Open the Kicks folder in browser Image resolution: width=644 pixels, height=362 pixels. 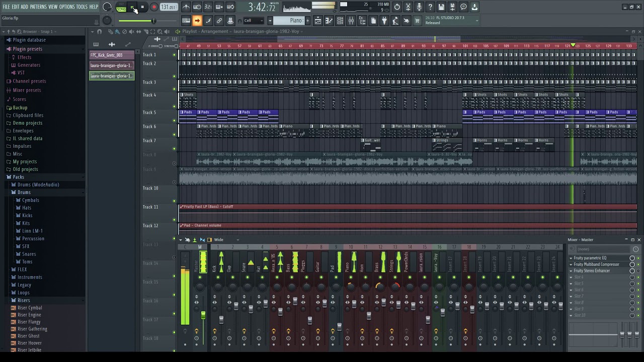point(27,215)
